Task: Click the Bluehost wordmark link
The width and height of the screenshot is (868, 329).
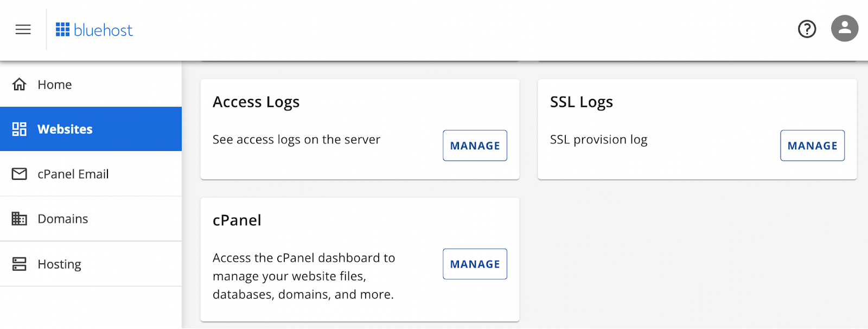Action: tap(103, 30)
